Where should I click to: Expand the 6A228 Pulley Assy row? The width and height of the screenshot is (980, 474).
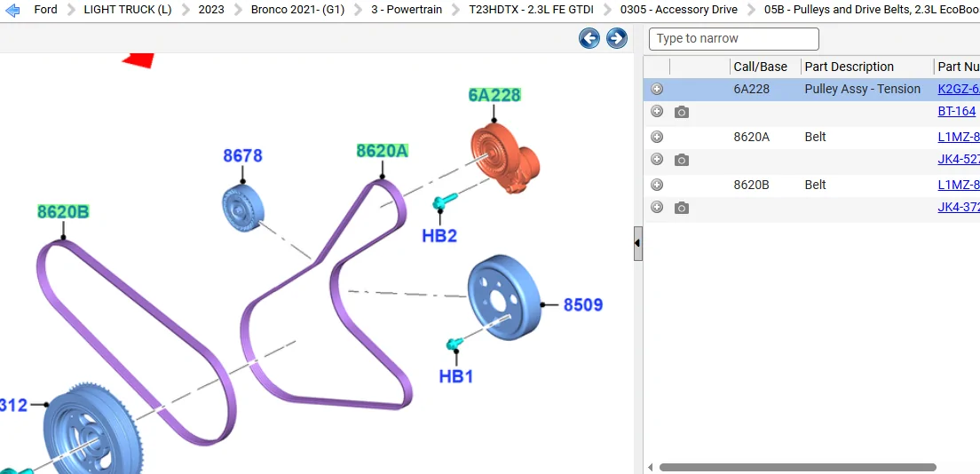[x=656, y=89]
